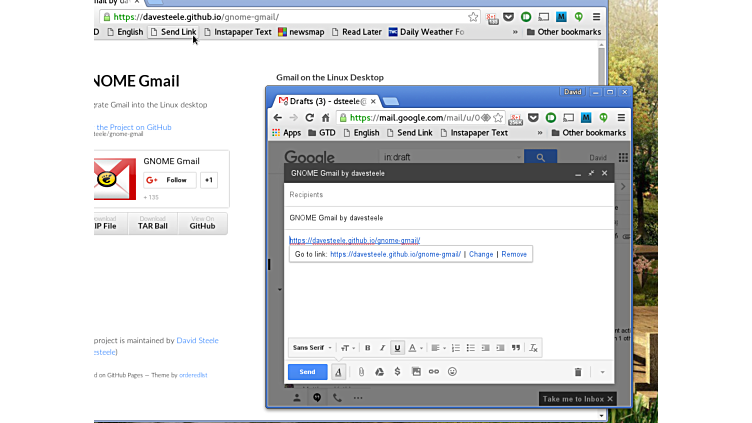Open the Sans Serif font dropdown

pos(312,348)
